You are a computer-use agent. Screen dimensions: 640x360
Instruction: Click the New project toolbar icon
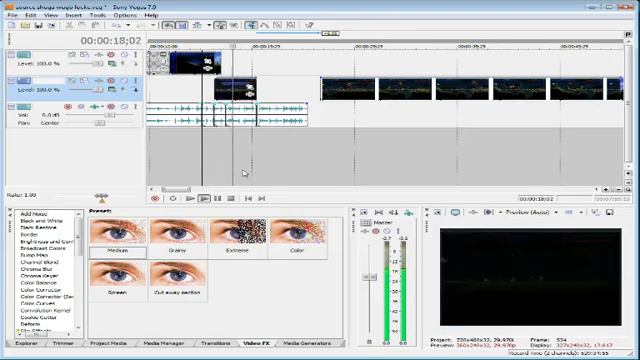pyautogui.click(x=12, y=25)
